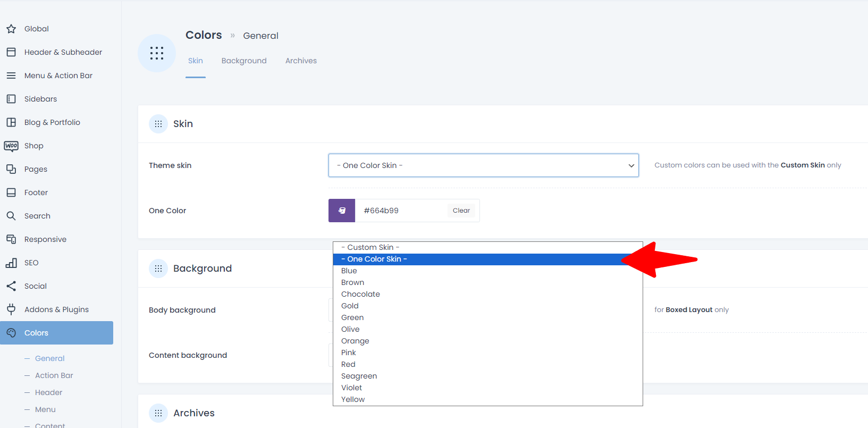
Task: Choose the Seagreen skin option
Action: (x=487, y=376)
